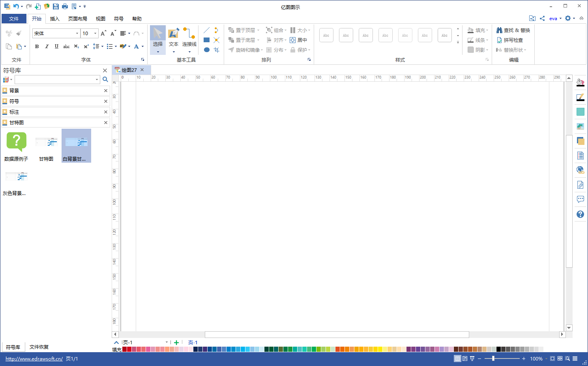Click the format painter brush
The width and height of the screenshot is (588, 366).
pos(19,33)
